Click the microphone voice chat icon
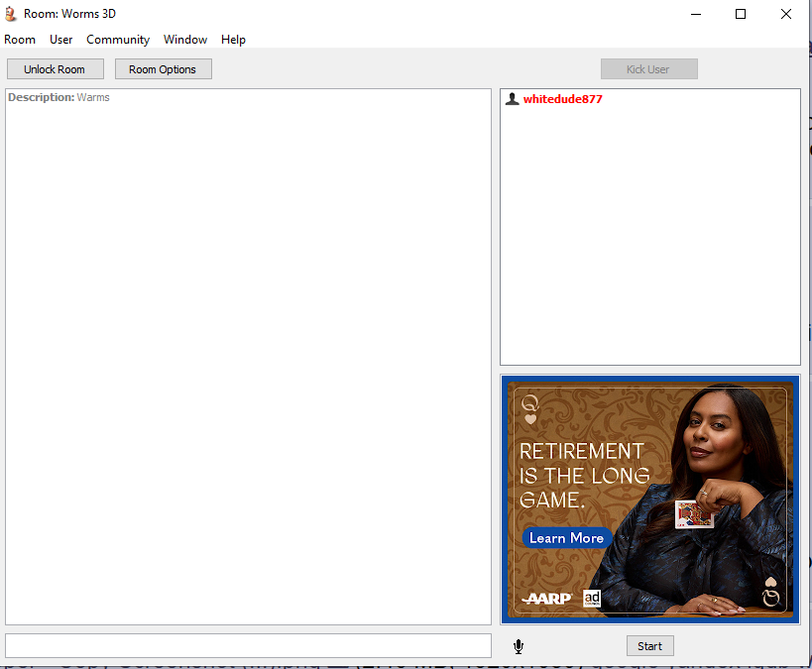Image resolution: width=812 pixels, height=669 pixels. click(519, 646)
